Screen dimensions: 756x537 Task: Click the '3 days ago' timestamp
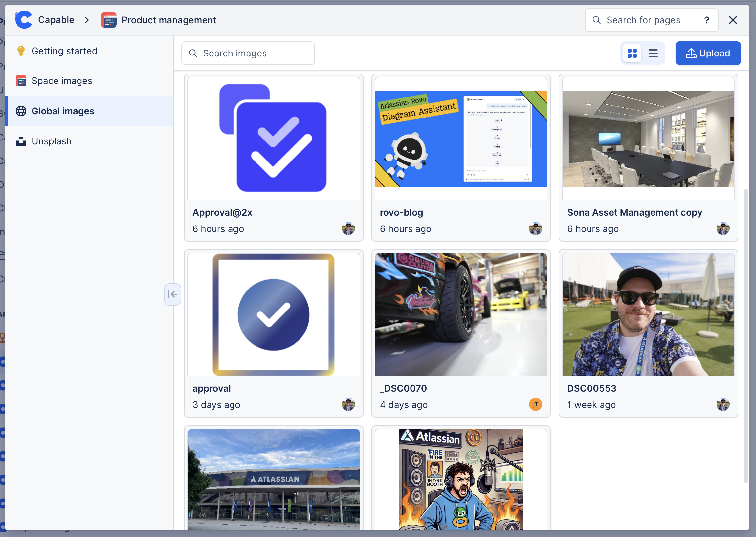(216, 405)
